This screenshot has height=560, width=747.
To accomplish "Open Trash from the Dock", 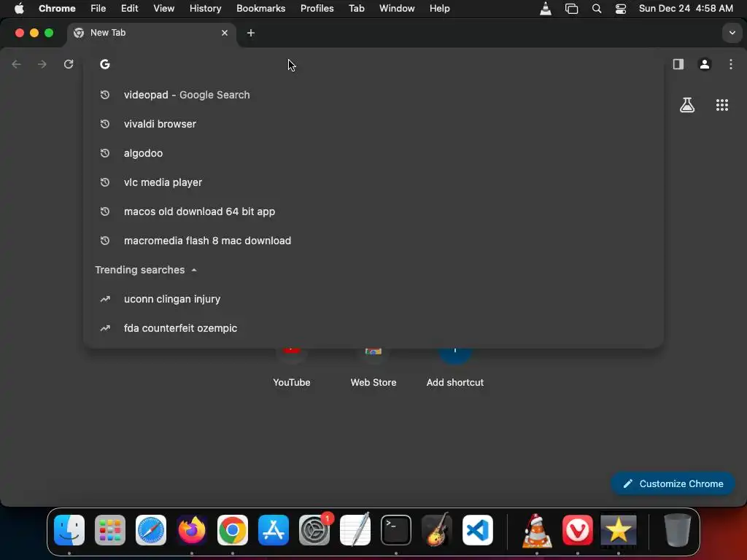I will (677, 530).
